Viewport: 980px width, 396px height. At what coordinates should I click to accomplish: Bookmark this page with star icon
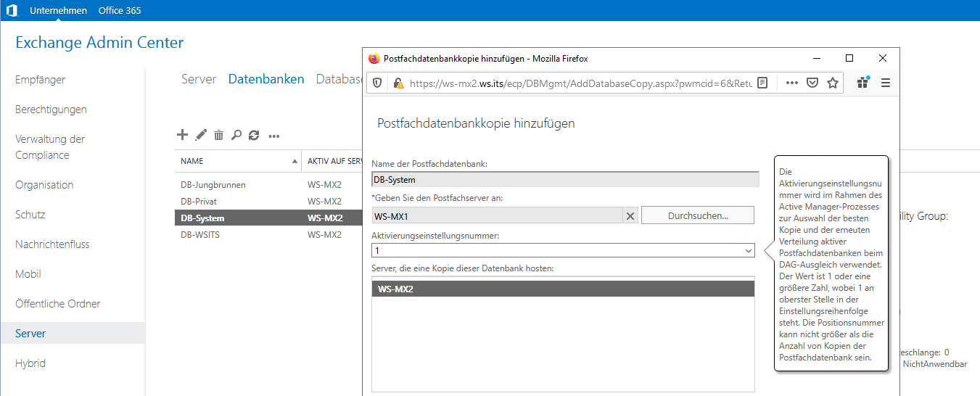pos(833,83)
